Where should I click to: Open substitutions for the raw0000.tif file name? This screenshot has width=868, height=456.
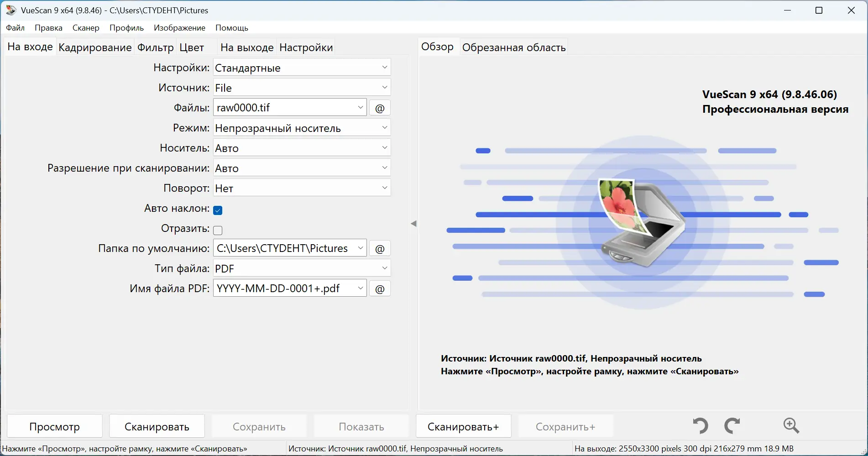(x=379, y=108)
